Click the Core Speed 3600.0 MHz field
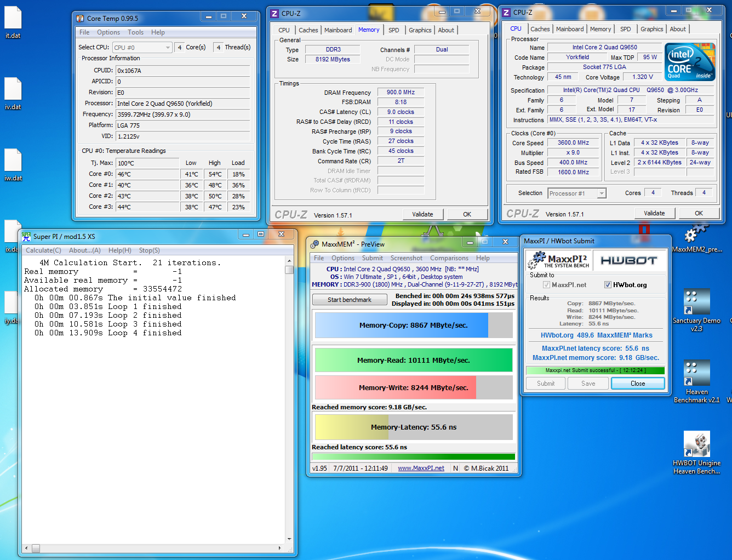This screenshot has height=560, width=732. click(x=574, y=142)
